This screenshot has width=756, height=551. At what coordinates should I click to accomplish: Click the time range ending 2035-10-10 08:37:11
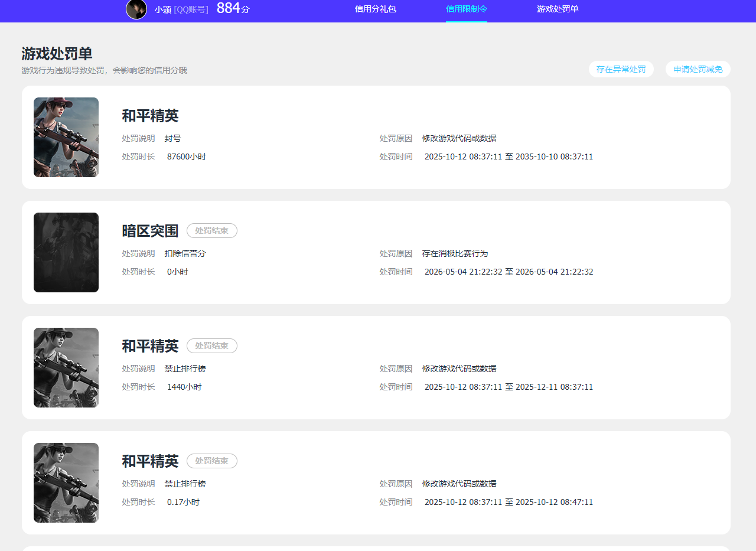point(509,157)
